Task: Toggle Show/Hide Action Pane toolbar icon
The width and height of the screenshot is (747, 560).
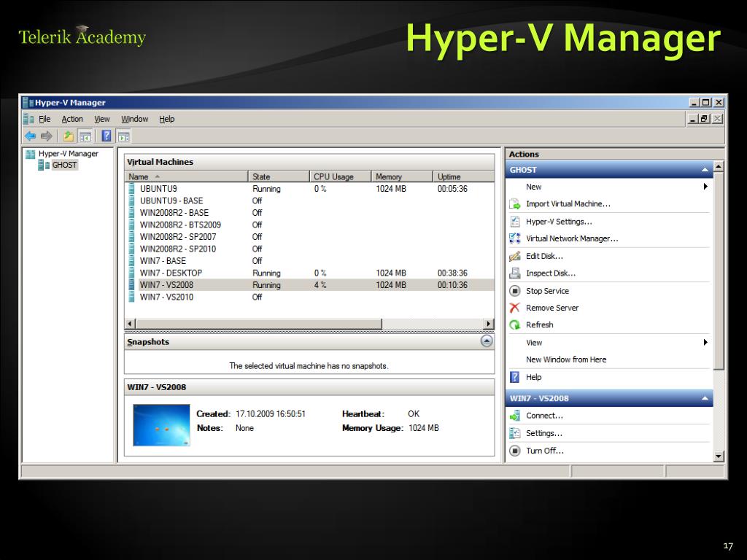Action: tap(123, 136)
